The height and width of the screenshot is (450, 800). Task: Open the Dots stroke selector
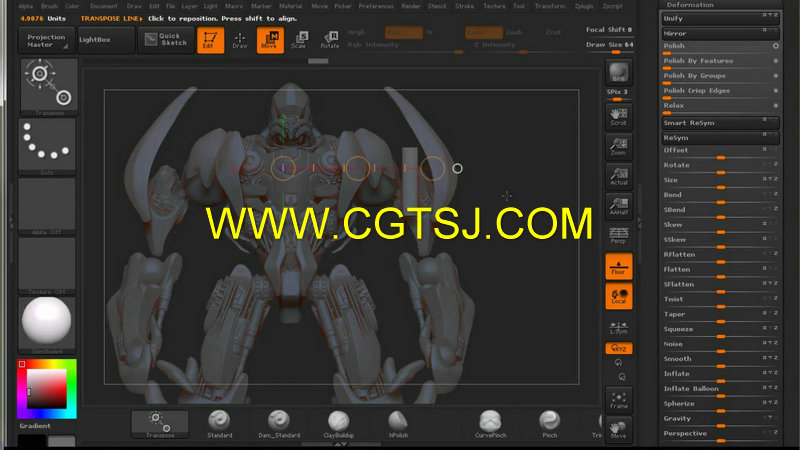coord(46,147)
